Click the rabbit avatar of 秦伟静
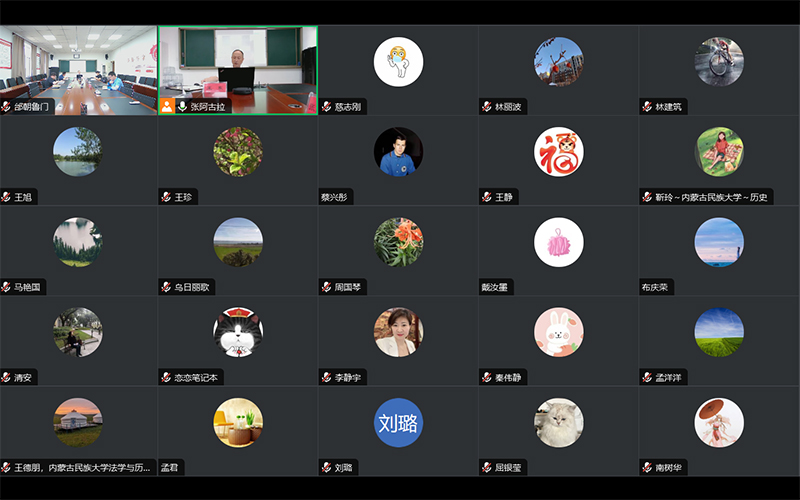Screen dimensions: 800x500 [x=559, y=332]
